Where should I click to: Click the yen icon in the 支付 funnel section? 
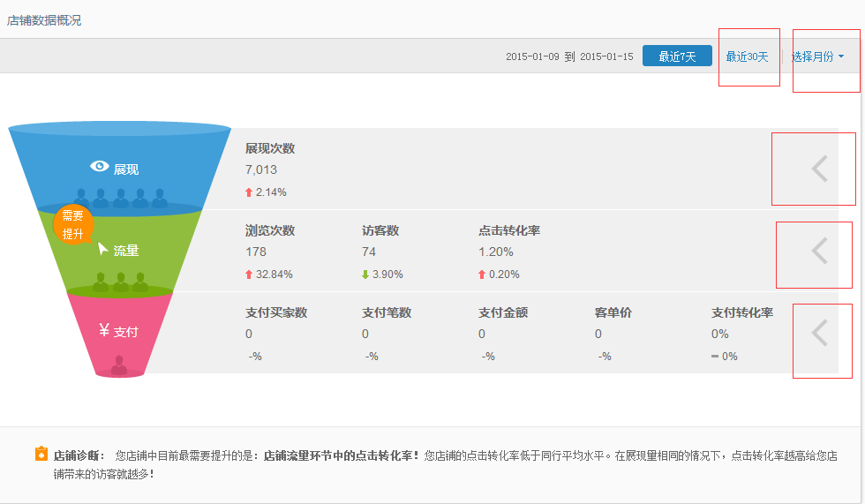pyautogui.click(x=105, y=331)
